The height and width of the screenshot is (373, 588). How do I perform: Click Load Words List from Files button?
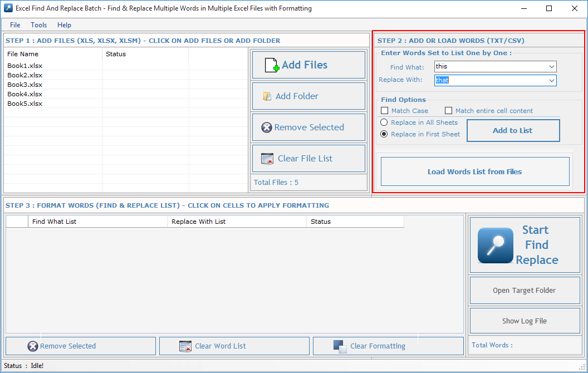click(x=475, y=171)
